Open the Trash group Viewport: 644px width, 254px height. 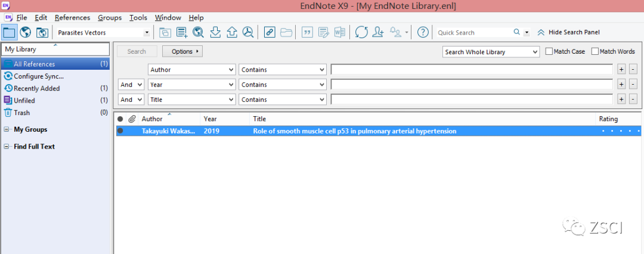pos(55,113)
